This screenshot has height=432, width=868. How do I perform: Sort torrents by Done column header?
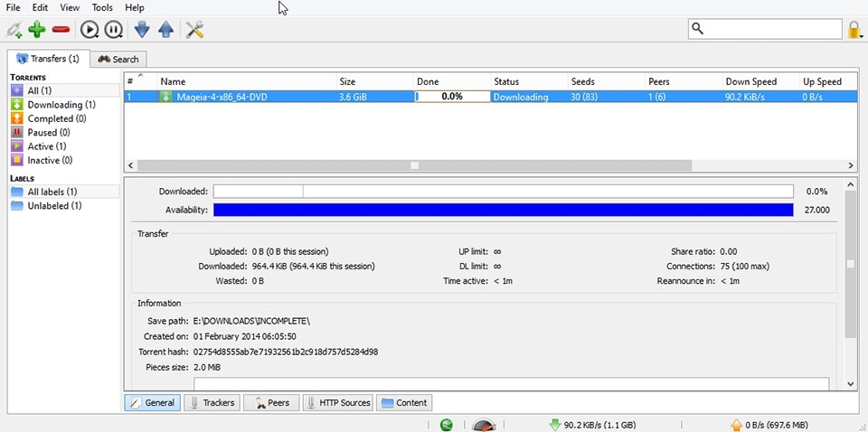click(x=452, y=81)
